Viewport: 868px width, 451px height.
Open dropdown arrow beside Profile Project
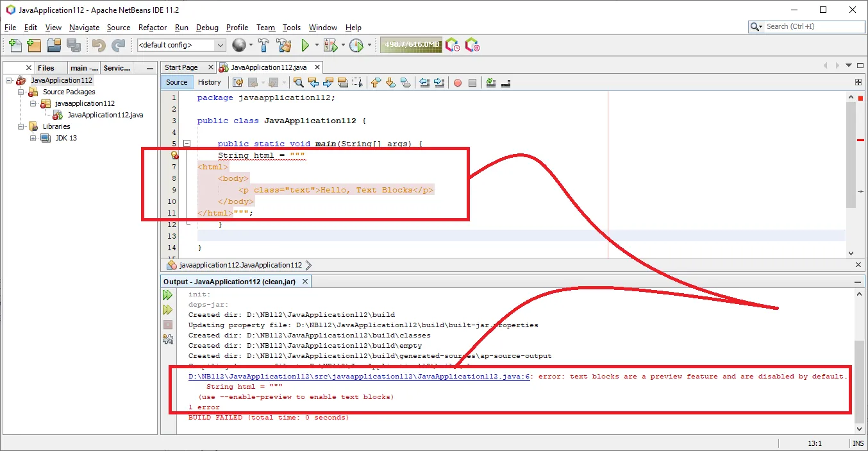tap(369, 45)
